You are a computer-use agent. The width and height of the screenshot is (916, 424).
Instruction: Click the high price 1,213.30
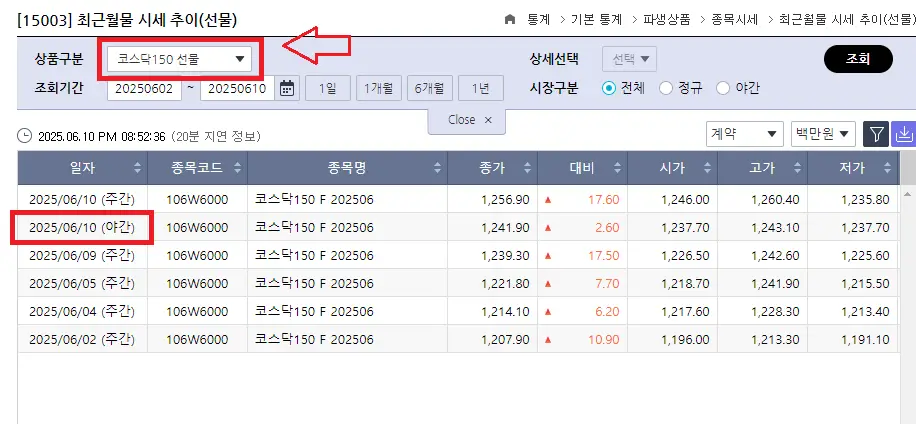775,339
